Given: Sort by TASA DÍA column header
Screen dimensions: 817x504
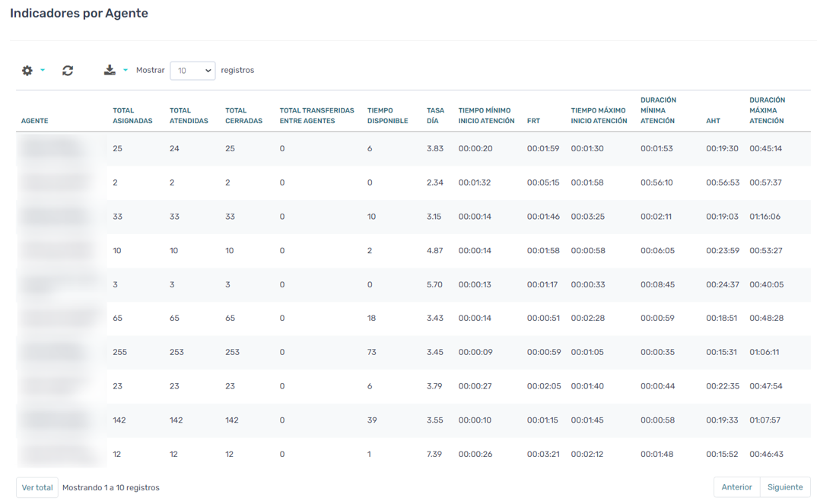Looking at the screenshot, I should pos(435,116).
